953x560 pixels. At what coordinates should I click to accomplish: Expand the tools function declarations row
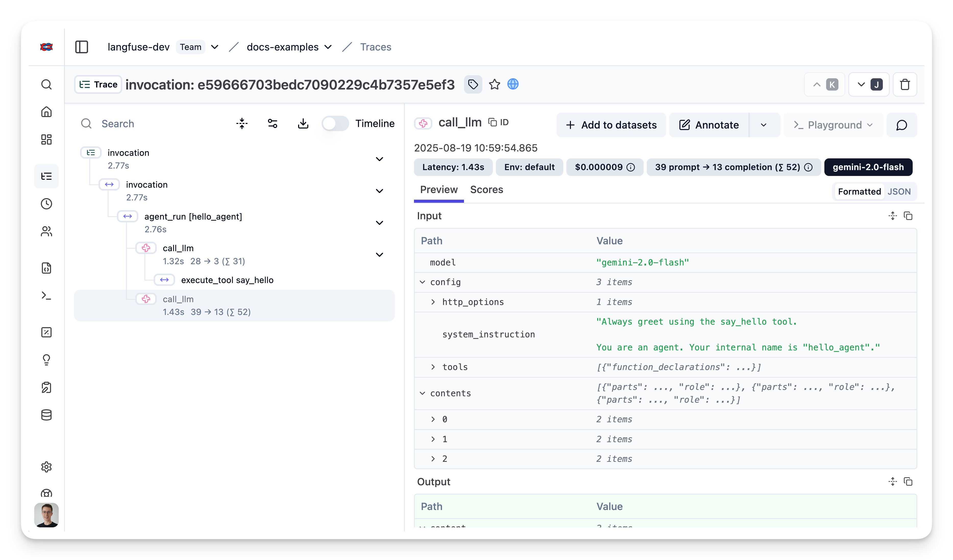[x=433, y=367]
